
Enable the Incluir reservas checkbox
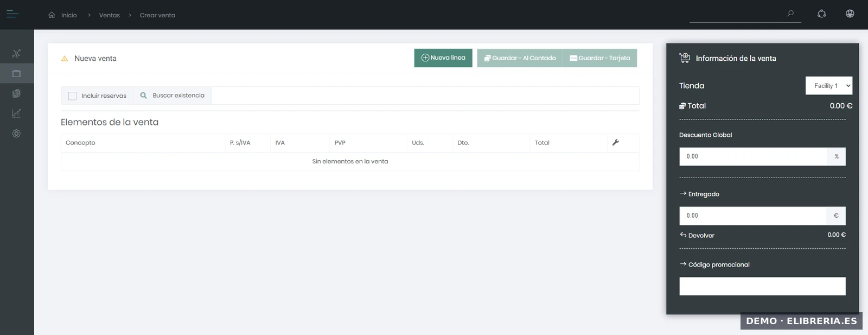pyautogui.click(x=72, y=96)
